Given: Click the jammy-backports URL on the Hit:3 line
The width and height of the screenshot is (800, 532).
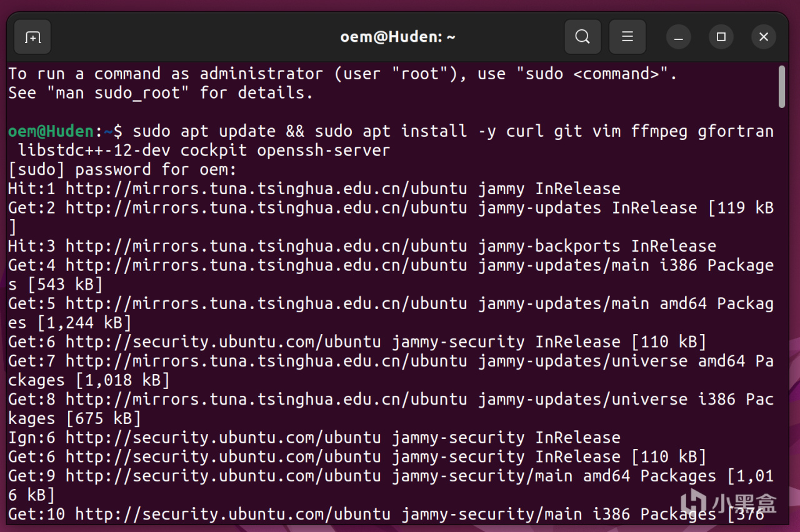Looking at the screenshot, I should (266, 246).
